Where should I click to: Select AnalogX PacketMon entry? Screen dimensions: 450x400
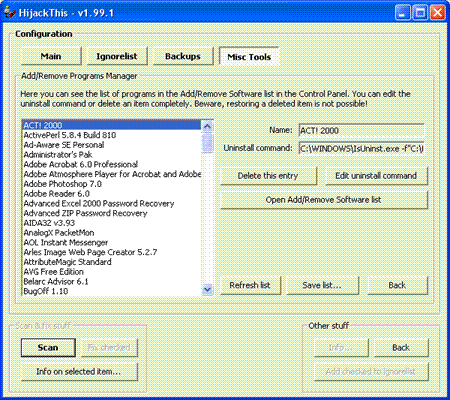pyautogui.click(x=112, y=233)
